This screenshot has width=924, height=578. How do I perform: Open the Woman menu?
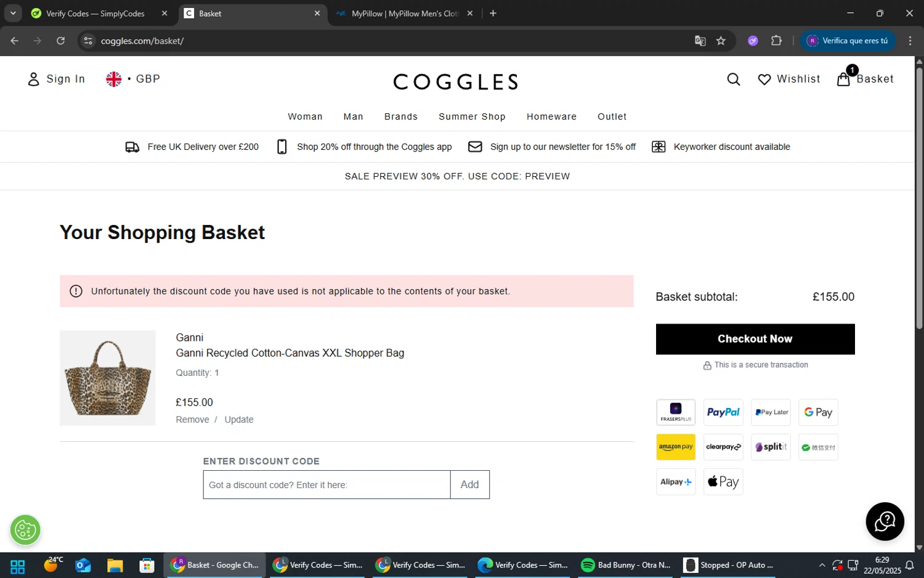[x=305, y=116]
